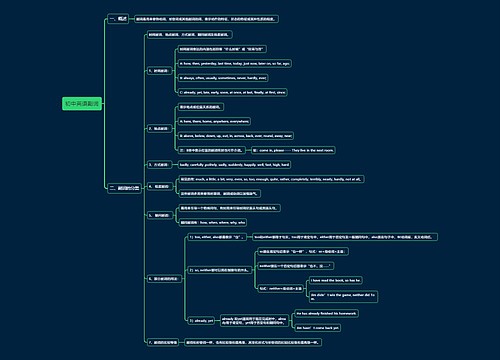Click the "2) so, neither" node
The height and width of the screenshot is (360, 500).
[x=219, y=270]
